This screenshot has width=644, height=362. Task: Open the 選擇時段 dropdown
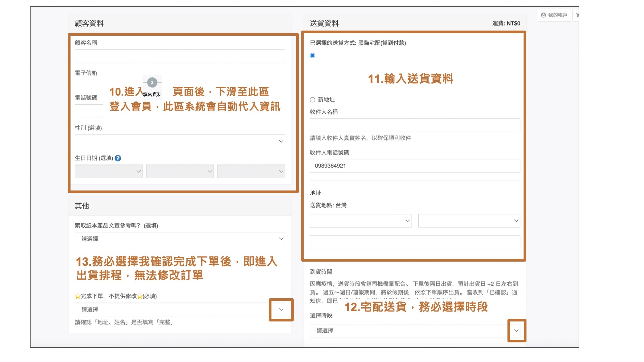point(415,330)
